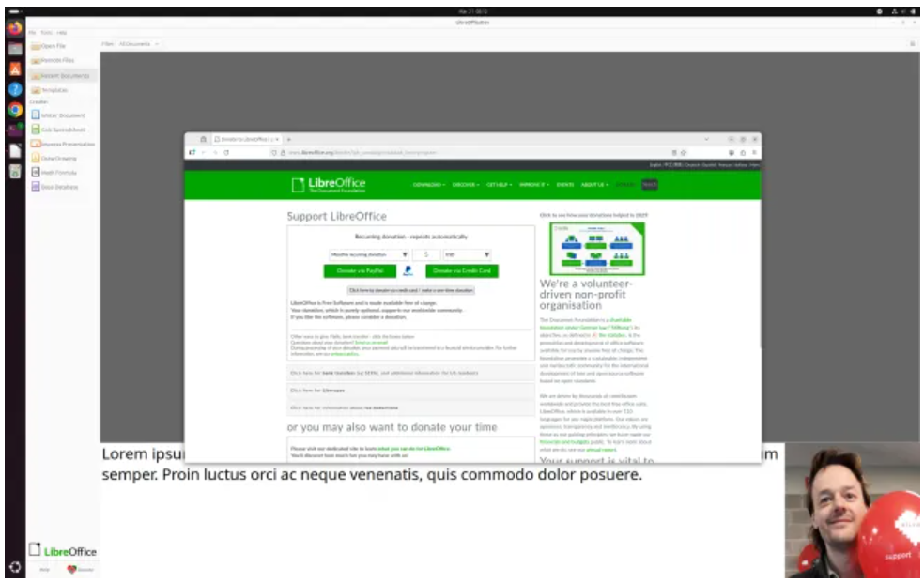The image size is (924, 583).
Task: Open the LibreOffice document icon in dock
Action: tap(15, 151)
